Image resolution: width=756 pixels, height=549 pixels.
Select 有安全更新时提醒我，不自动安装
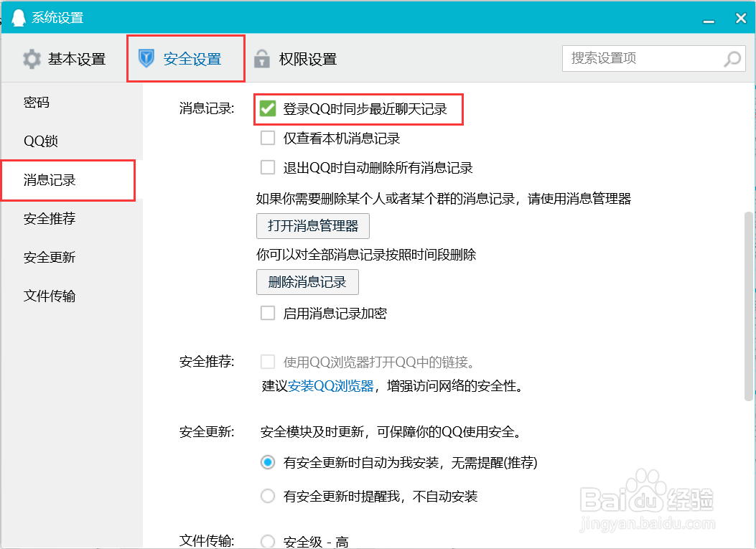(268, 496)
